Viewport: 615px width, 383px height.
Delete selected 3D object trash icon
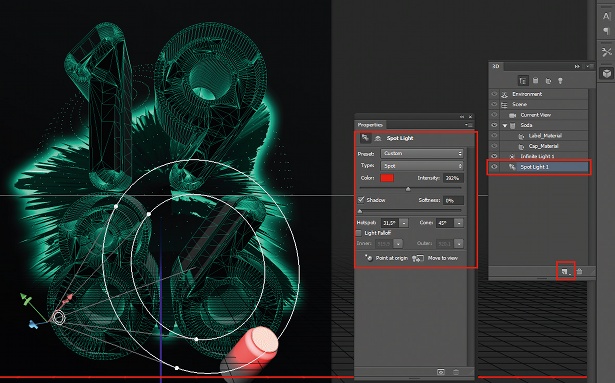(579, 271)
